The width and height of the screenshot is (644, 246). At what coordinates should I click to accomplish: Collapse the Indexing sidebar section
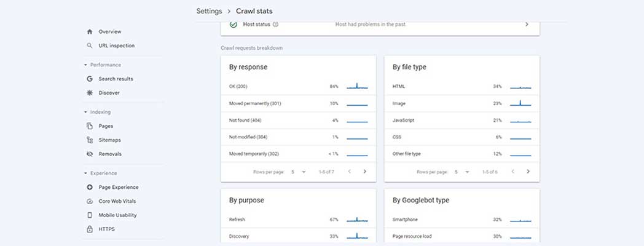click(x=85, y=113)
